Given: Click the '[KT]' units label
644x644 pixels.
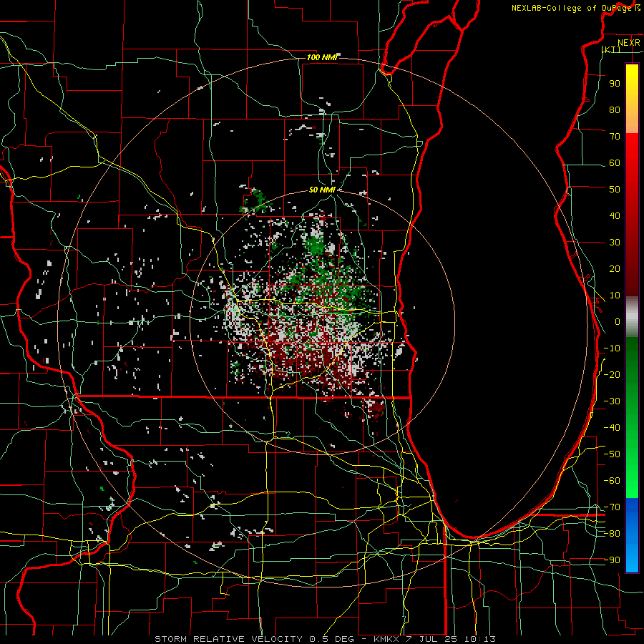Looking at the screenshot, I should (x=611, y=49).
